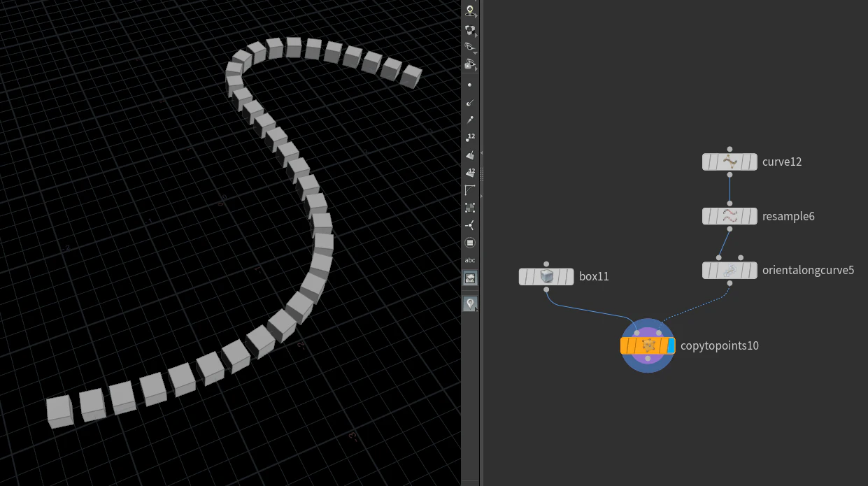Toggle blue display flag on copytopoints10

point(671,345)
